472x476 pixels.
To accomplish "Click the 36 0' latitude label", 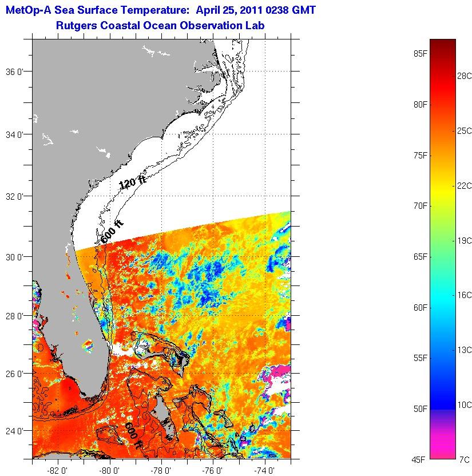I will pyautogui.click(x=15, y=72).
